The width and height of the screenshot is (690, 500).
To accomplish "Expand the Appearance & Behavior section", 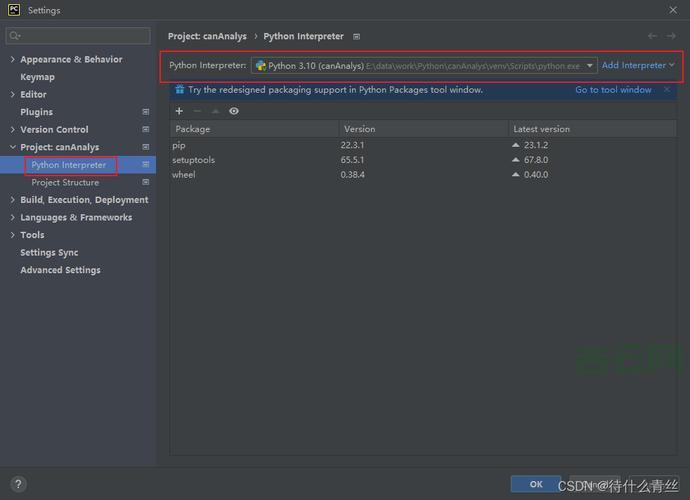I will click(x=12, y=60).
